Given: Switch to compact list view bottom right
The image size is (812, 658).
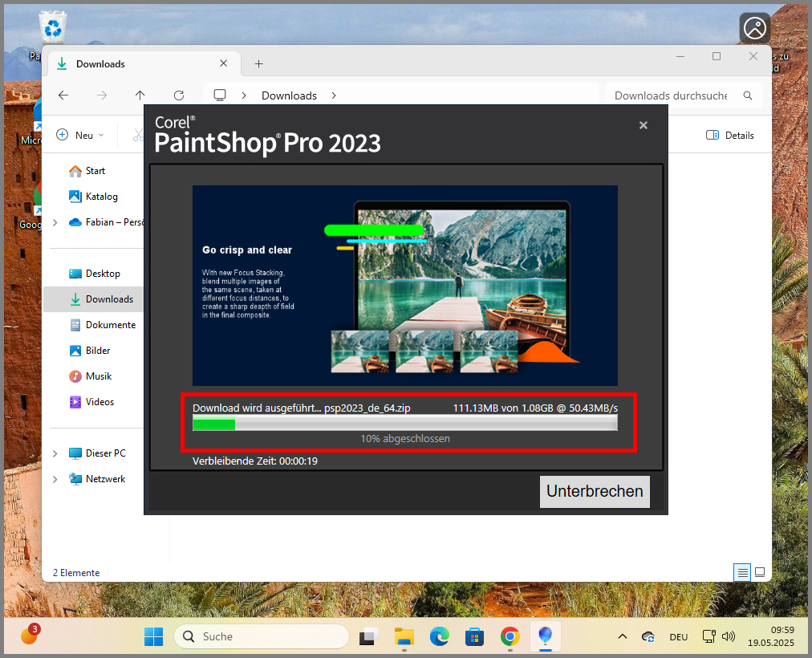Looking at the screenshot, I should [742, 572].
